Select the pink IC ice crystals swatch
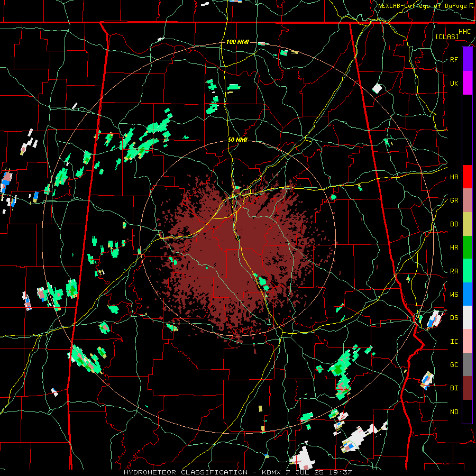 click(467, 341)
